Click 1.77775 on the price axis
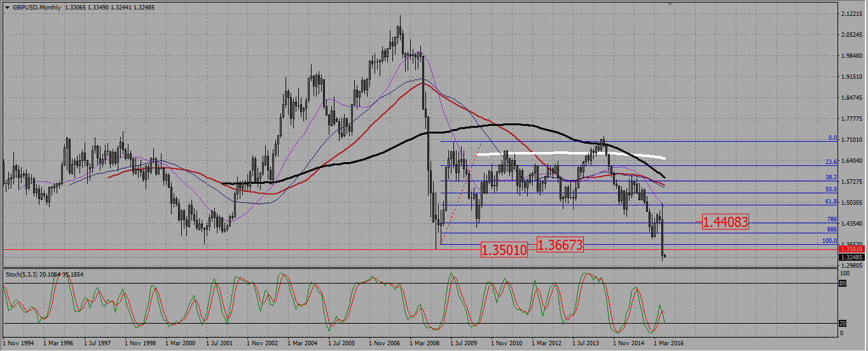The image size is (868, 351). (x=853, y=119)
